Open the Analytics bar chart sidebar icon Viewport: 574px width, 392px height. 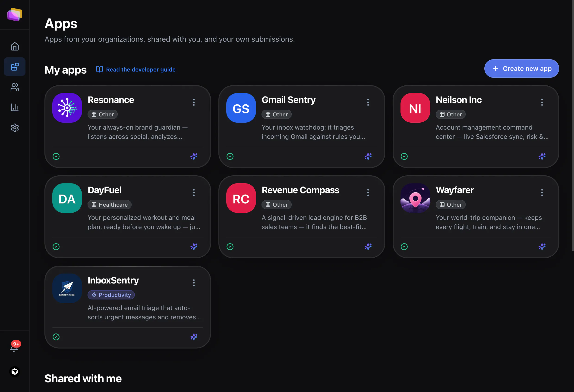pyautogui.click(x=15, y=107)
